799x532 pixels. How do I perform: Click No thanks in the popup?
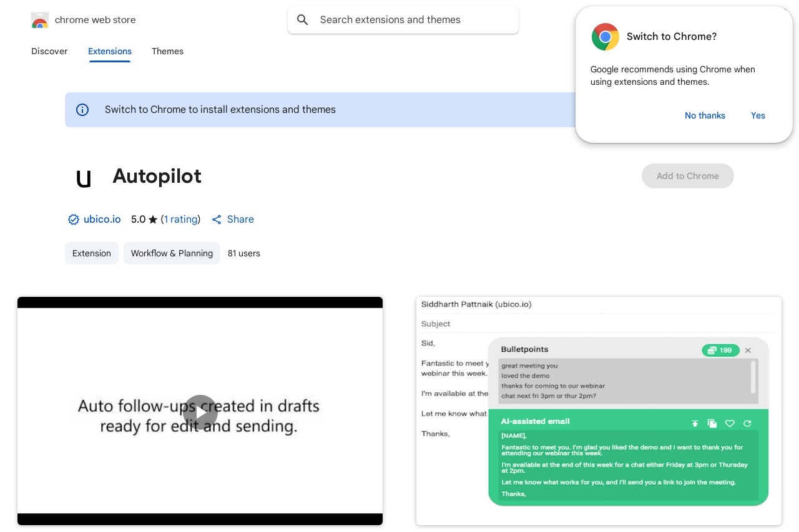tap(705, 115)
